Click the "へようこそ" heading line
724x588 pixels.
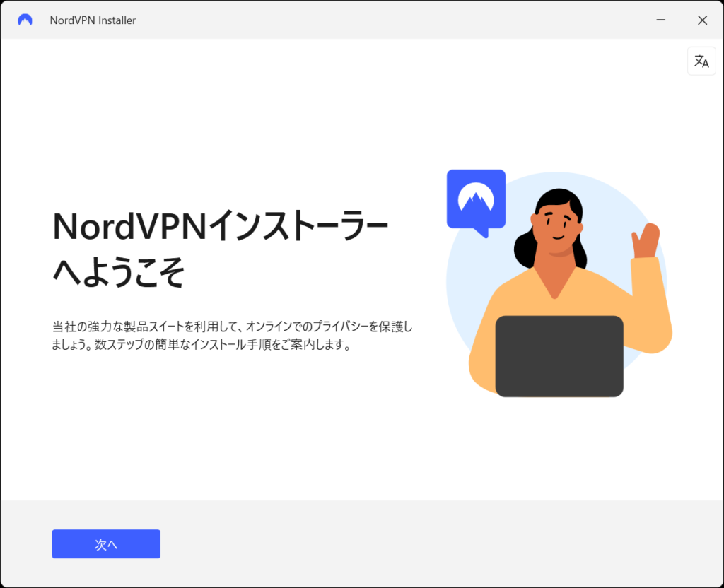pyautogui.click(x=119, y=272)
